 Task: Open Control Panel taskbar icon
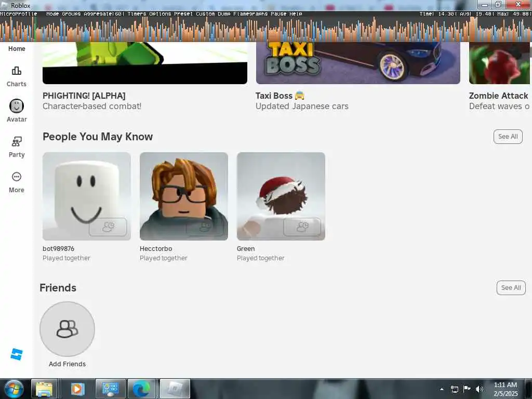click(110, 389)
